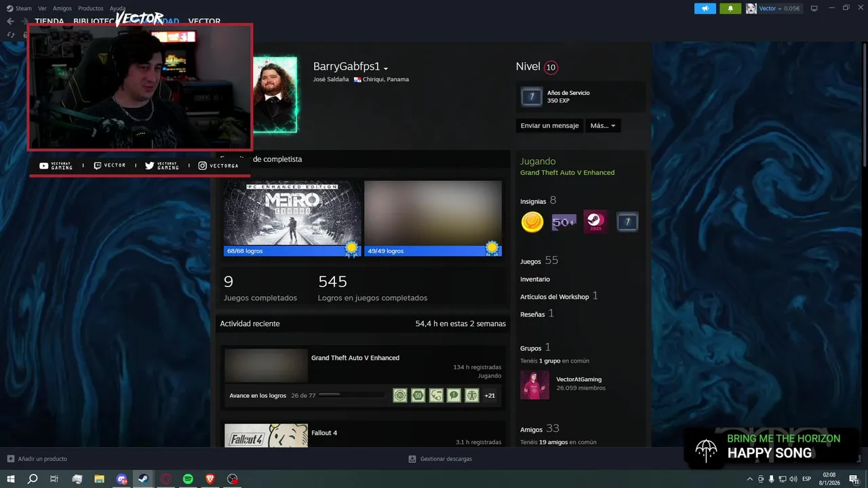Click the GTA V achievement progress bar

pos(351,395)
